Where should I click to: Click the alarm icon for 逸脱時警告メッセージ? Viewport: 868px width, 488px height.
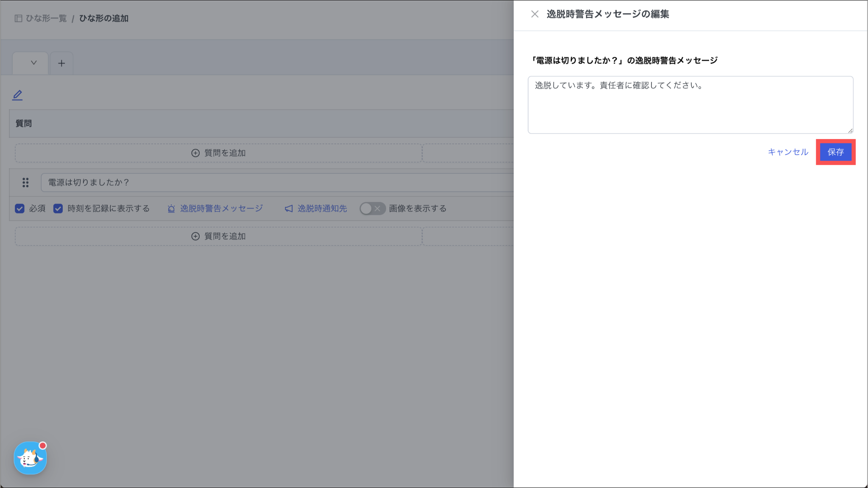click(171, 209)
